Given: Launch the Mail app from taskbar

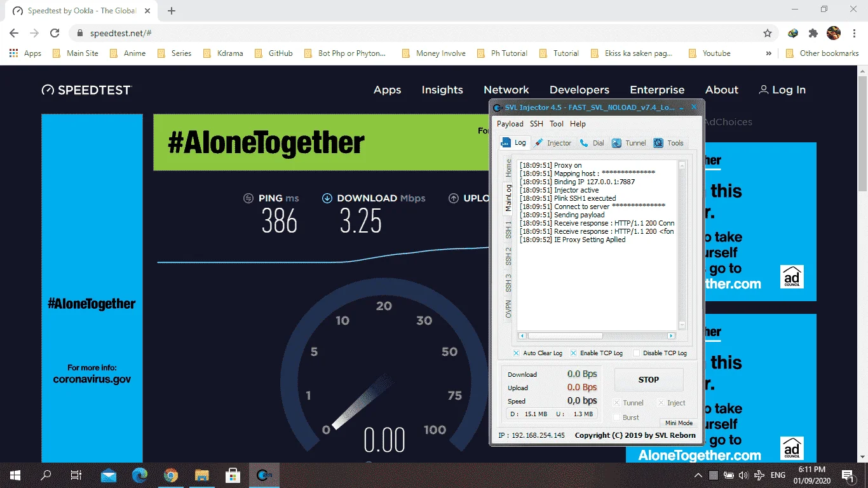Looking at the screenshot, I should pos(109,475).
